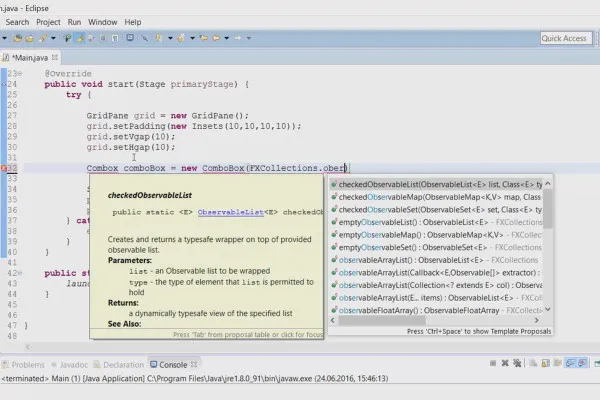This screenshot has height=400, width=600.
Task: Click the proposal list vertical scrollbar thumb
Action: [x=548, y=209]
